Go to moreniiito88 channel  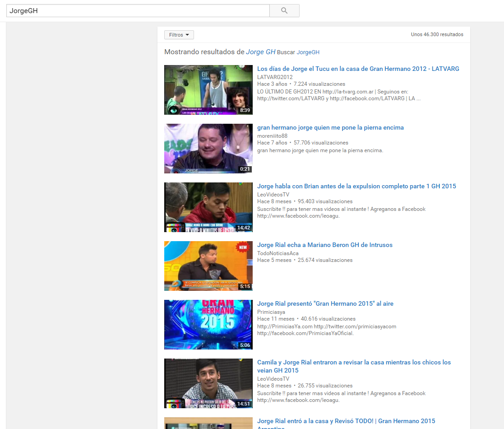272,136
